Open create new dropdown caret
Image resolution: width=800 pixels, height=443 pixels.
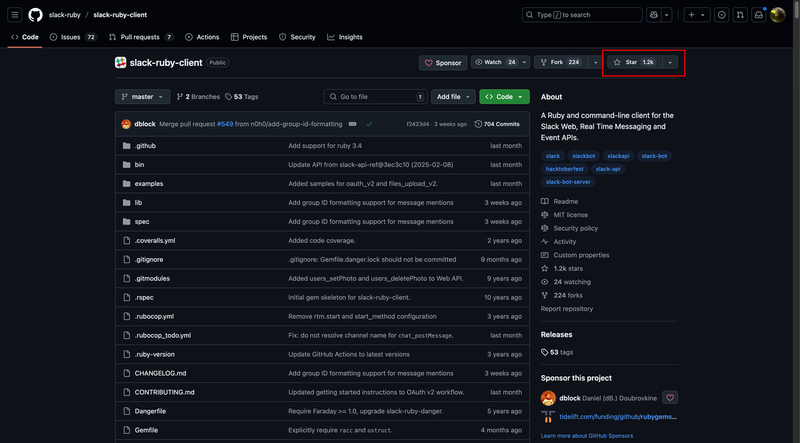(x=703, y=15)
